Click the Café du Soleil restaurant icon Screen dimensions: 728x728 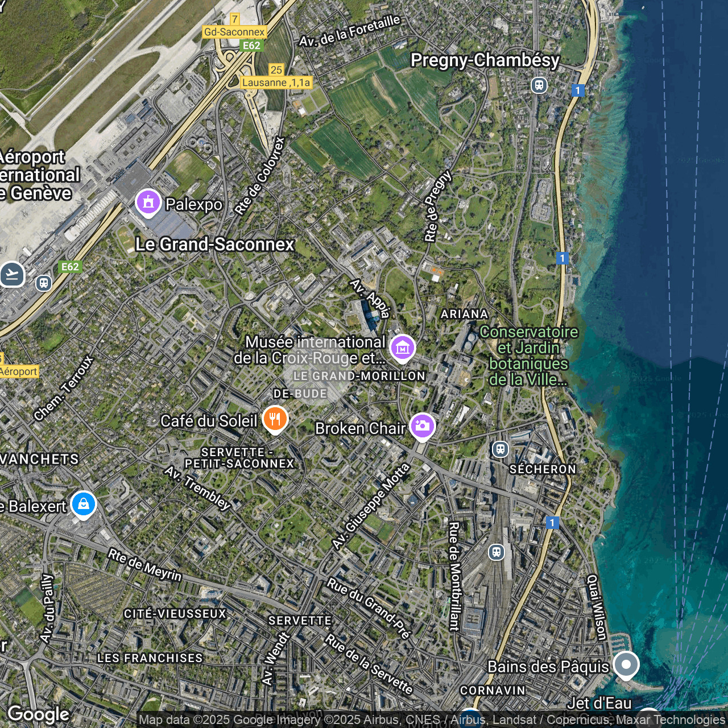[275, 420]
